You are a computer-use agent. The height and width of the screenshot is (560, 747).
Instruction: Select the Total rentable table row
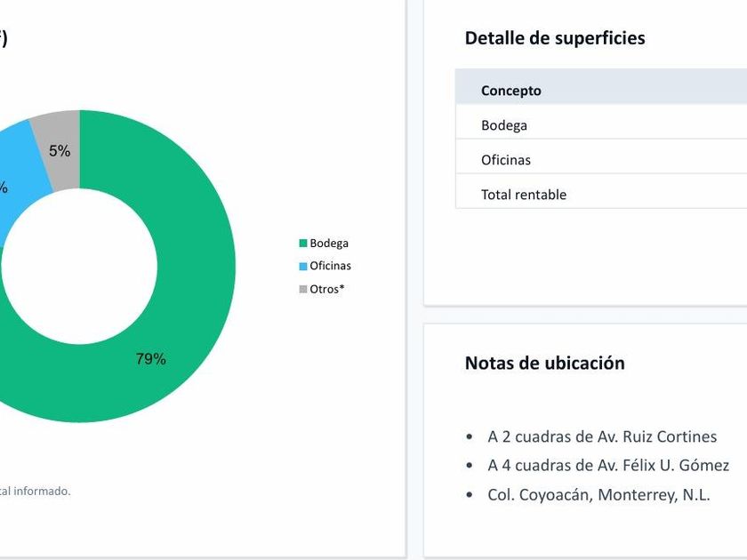(x=524, y=195)
